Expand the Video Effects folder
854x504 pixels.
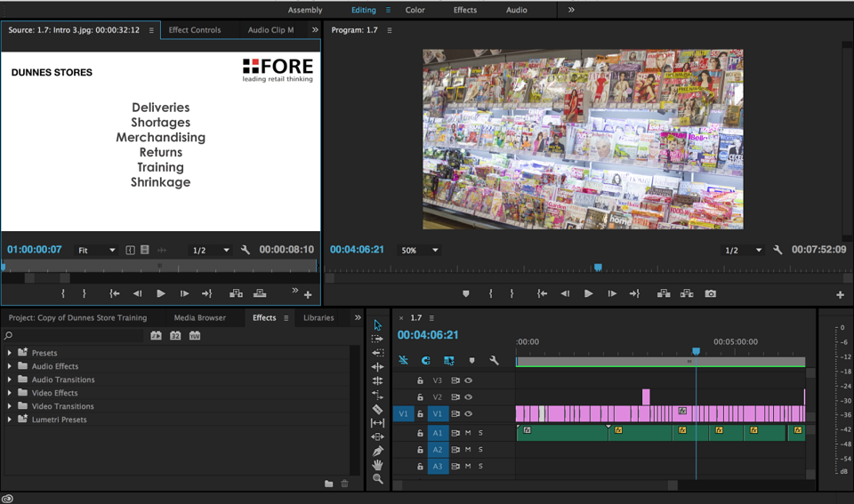point(9,392)
